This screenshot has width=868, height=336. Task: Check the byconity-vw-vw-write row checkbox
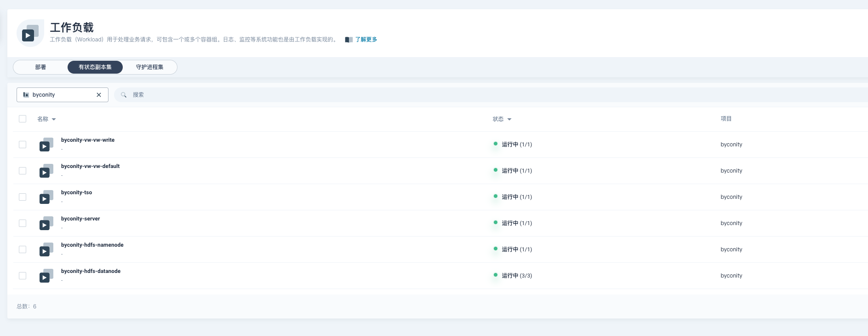pyautogui.click(x=23, y=145)
